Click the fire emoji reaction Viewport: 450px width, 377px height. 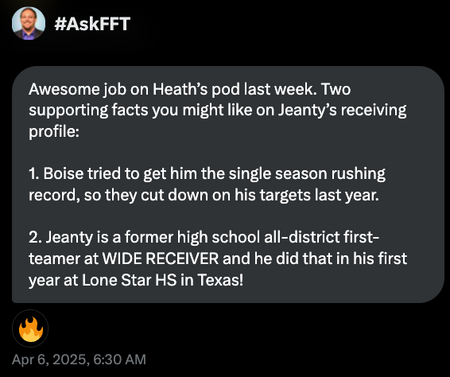coord(31,329)
